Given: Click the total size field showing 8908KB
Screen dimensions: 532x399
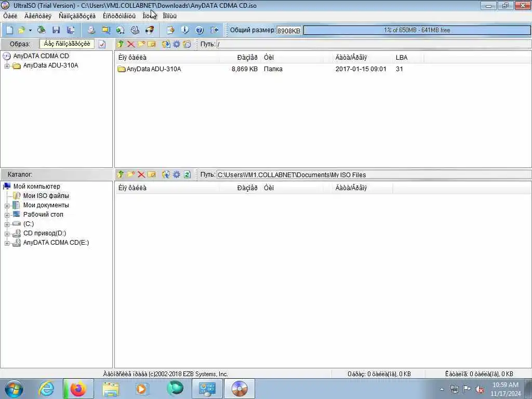Looking at the screenshot, I should [x=289, y=31].
